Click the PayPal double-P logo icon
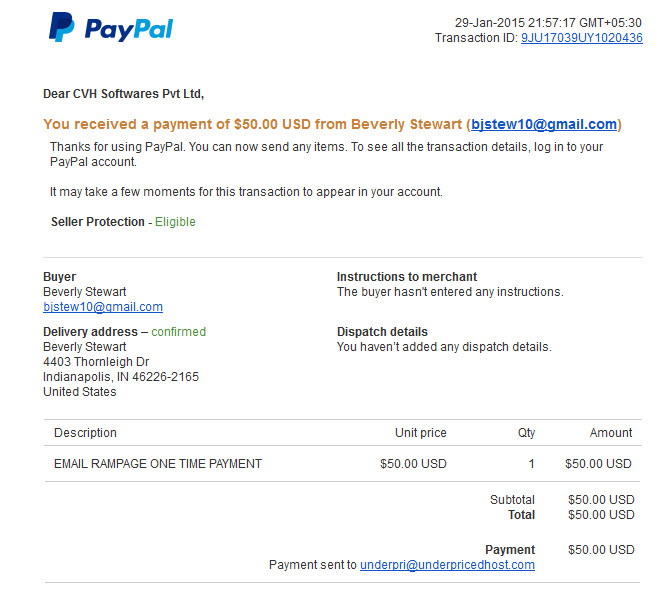The image size is (659, 601). [x=62, y=27]
